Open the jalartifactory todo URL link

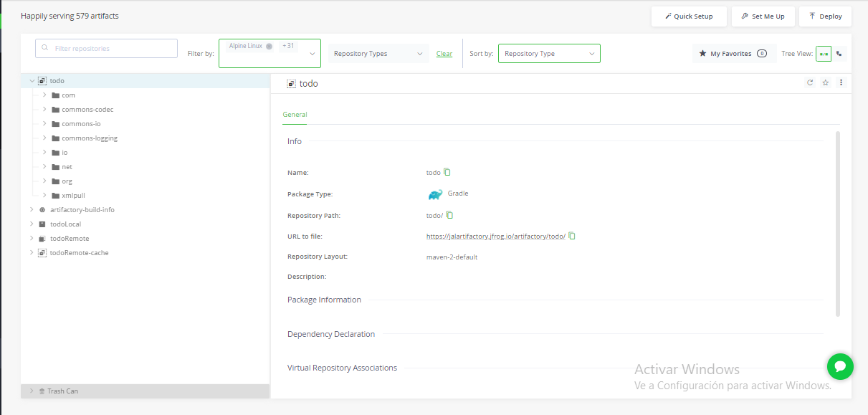(x=496, y=236)
